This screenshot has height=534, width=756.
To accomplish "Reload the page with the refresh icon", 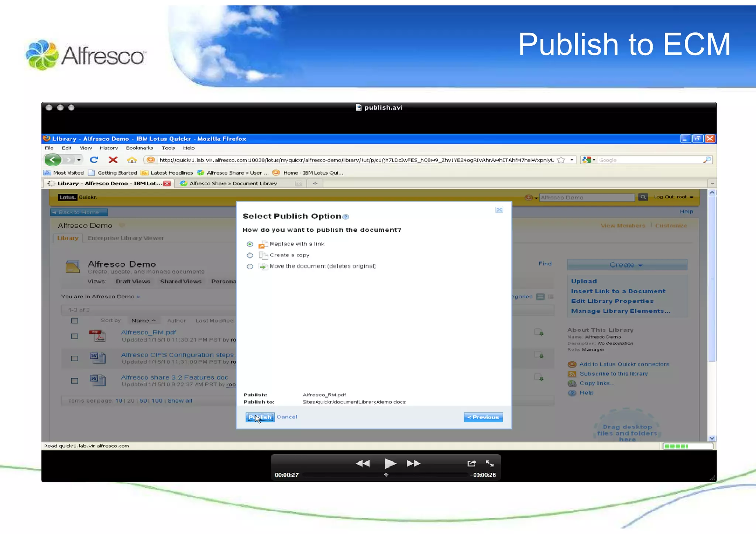I will point(94,160).
